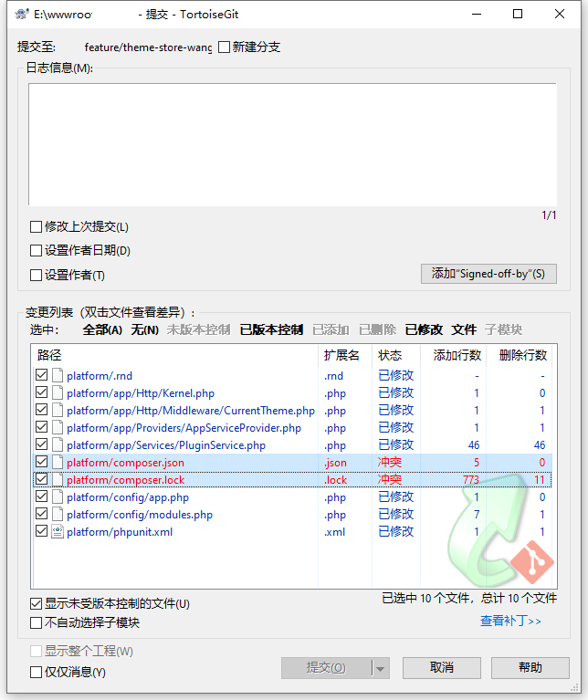Click the 帮助 button
This screenshot has height=700, width=588.
(x=530, y=668)
